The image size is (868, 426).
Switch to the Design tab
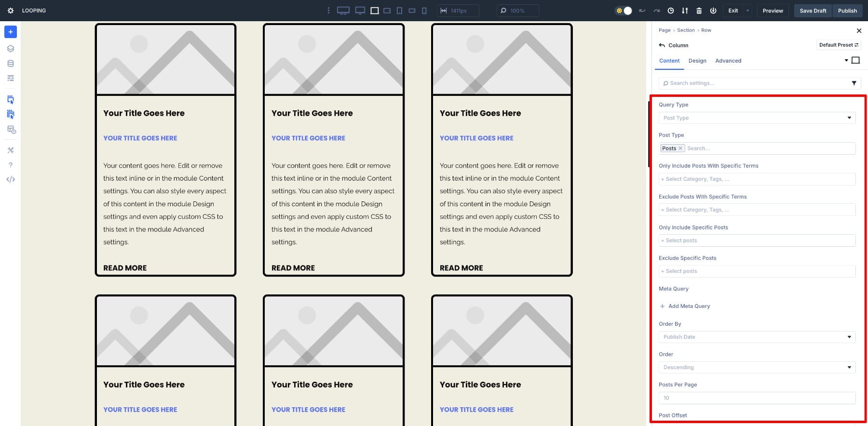click(697, 61)
